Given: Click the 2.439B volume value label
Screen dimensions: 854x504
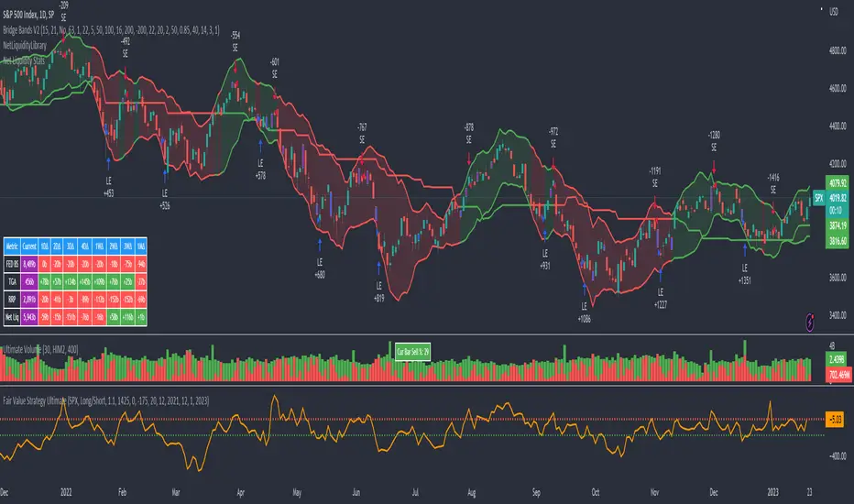Looking at the screenshot, I should [838, 359].
